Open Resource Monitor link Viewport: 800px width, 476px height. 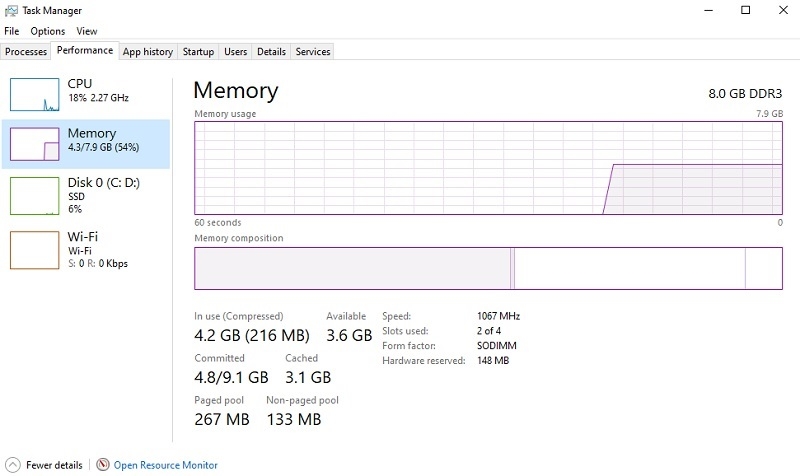165,465
